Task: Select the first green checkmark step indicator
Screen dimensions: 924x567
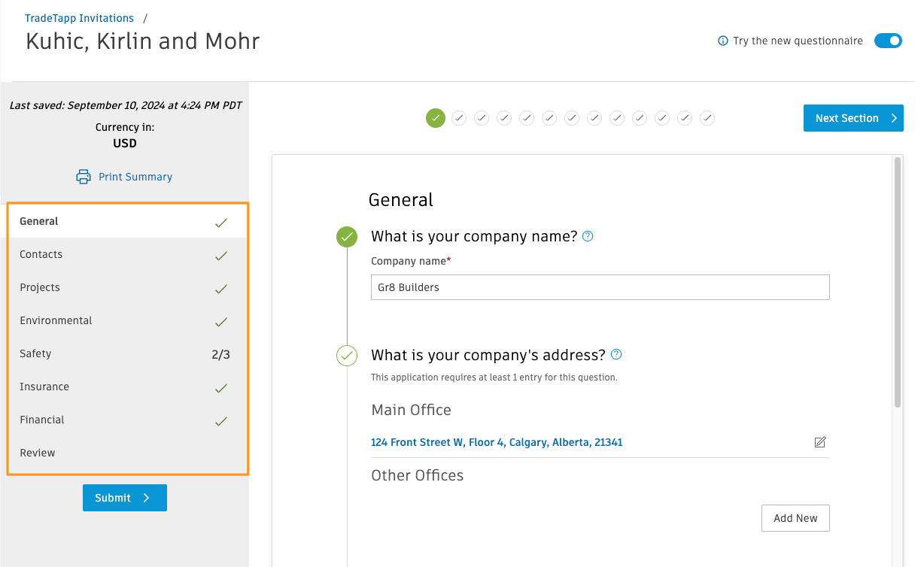Action: point(436,118)
